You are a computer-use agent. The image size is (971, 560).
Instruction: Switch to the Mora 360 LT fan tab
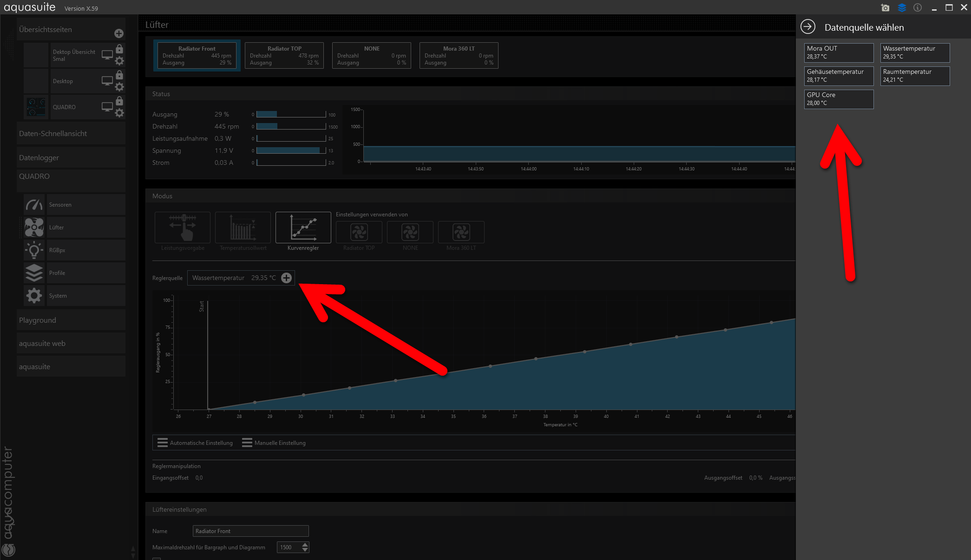pos(459,55)
